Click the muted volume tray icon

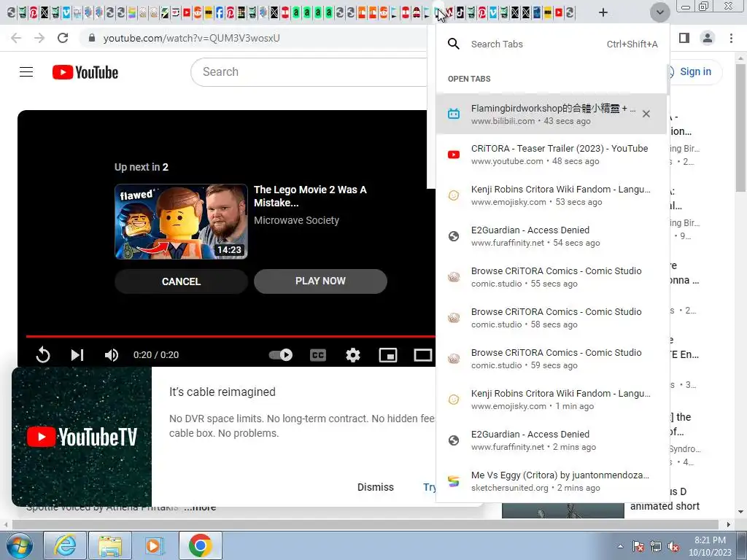[673, 547]
